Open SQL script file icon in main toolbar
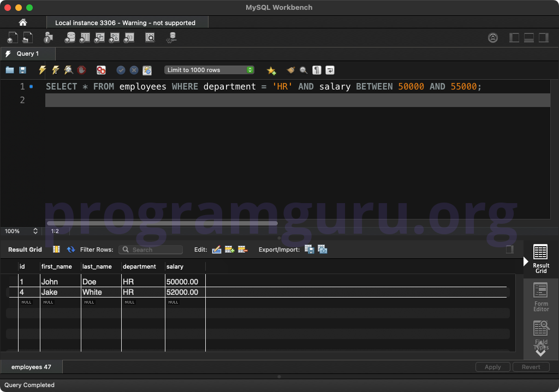 27,38
